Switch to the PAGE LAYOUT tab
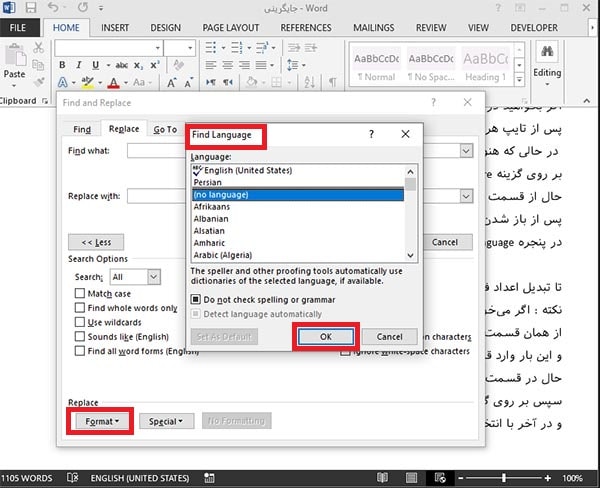This screenshot has height=488, width=600. [231, 28]
